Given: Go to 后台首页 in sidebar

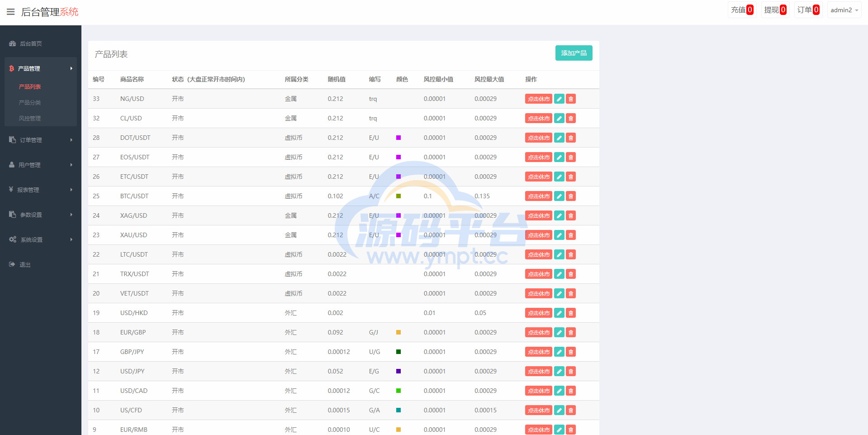Looking at the screenshot, I should tap(31, 43).
